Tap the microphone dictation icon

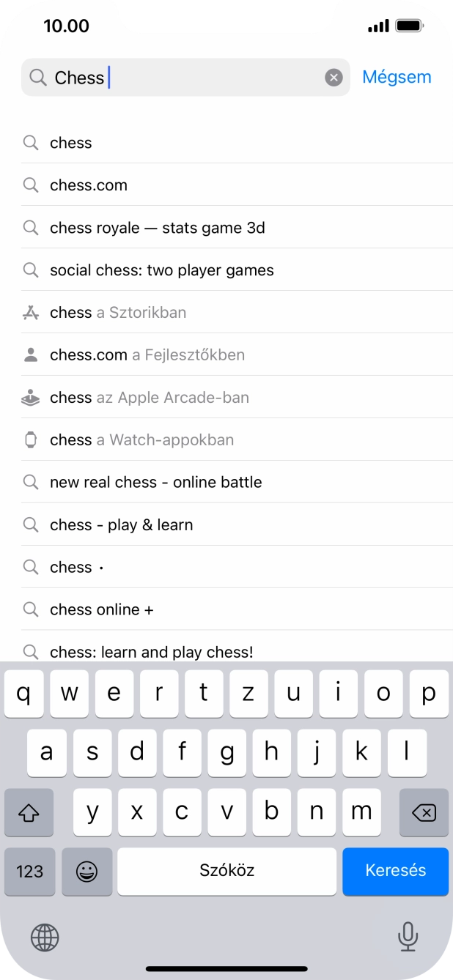(x=408, y=936)
